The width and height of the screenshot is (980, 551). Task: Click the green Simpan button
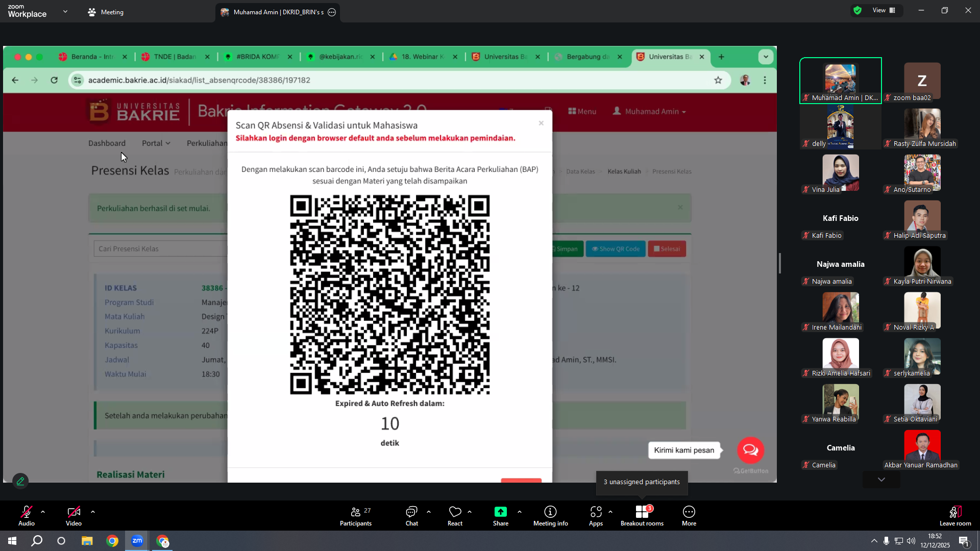(x=567, y=249)
